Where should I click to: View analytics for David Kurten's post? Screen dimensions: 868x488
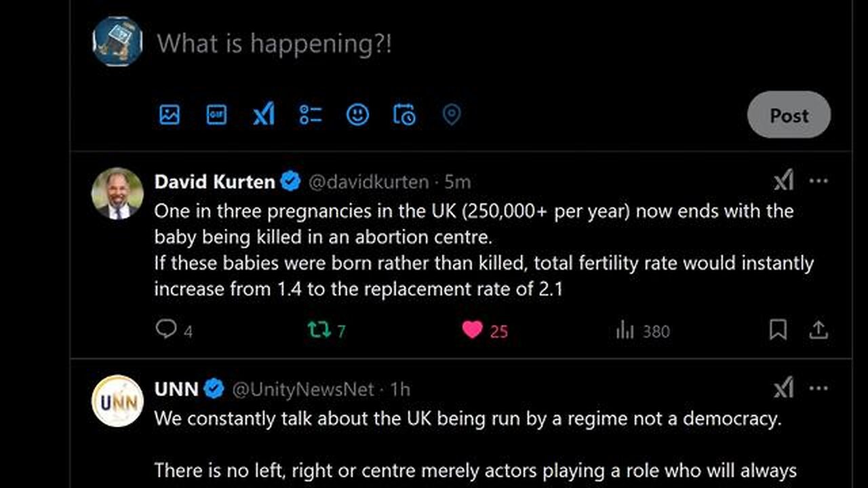click(625, 330)
